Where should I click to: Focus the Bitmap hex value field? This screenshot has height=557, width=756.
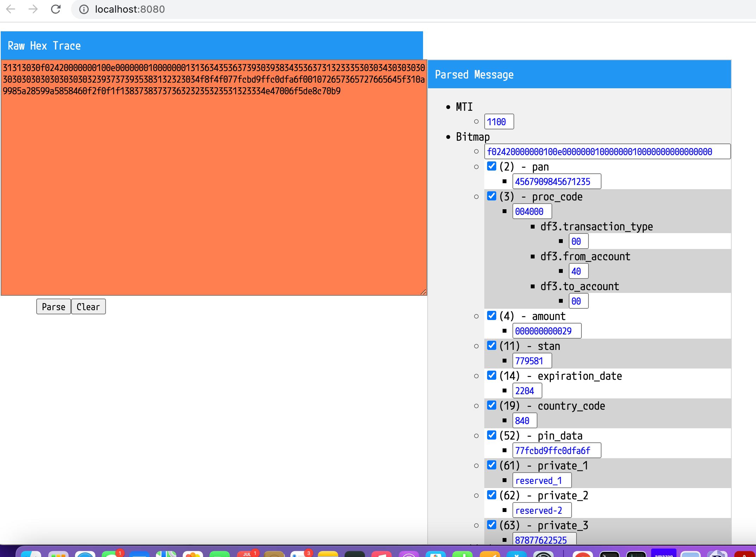607,152
